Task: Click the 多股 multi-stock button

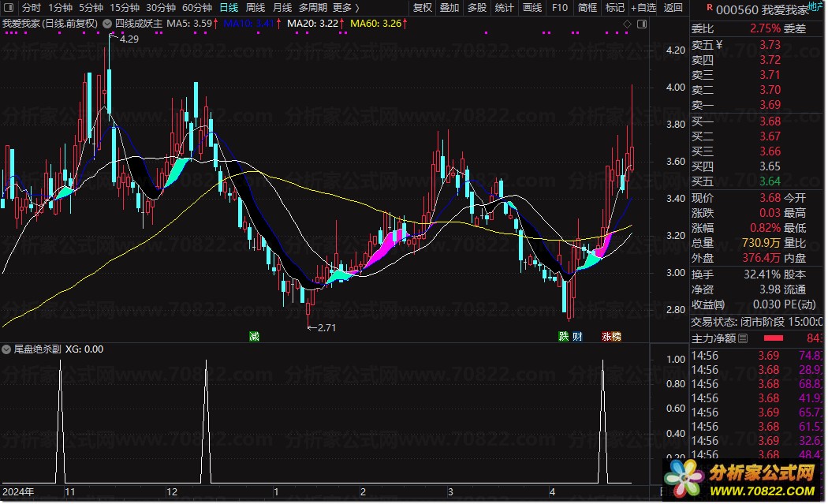Action: coord(477,7)
